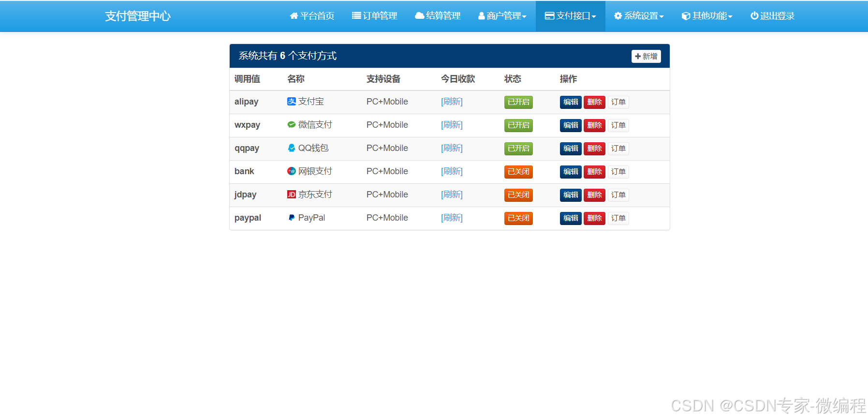Image resolution: width=868 pixels, height=420 pixels.
Task: Edit the qqpay payment method
Action: [x=571, y=149]
